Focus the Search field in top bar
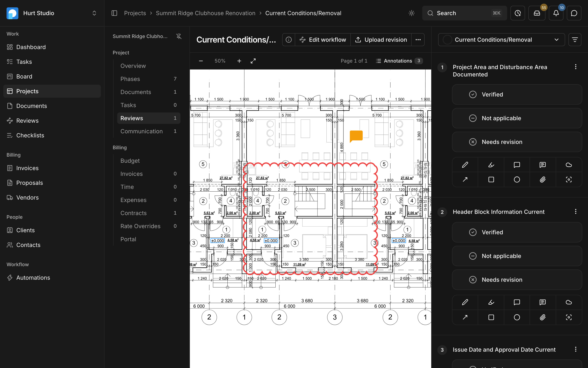The height and width of the screenshot is (368, 588). (x=464, y=13)
